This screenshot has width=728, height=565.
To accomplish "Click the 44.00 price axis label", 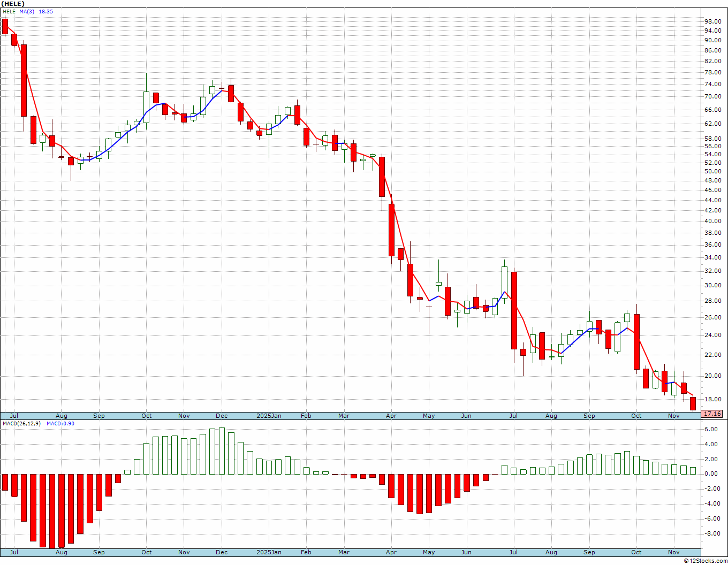I will pyautogui.click(x=712, y=200).
